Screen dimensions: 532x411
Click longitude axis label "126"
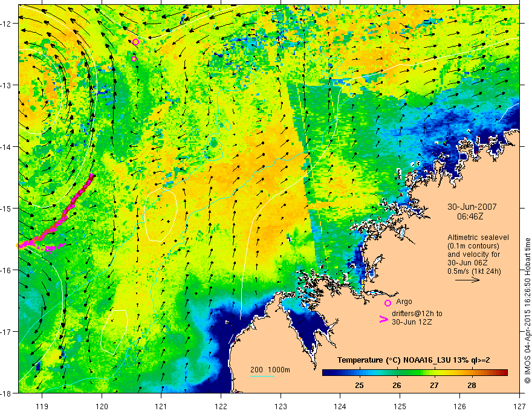(x=459, y=406)
